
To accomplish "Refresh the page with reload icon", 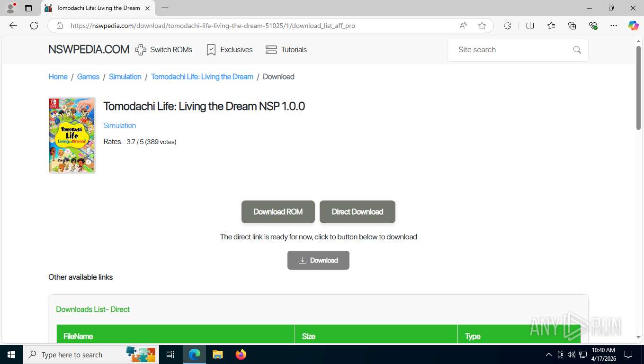I will click(x=34, y=26).
